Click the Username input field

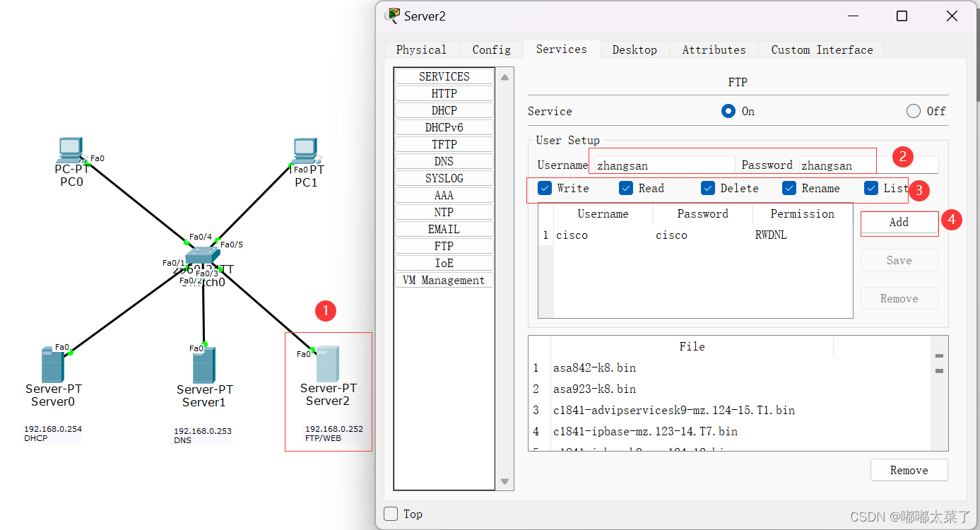[664, 165]
